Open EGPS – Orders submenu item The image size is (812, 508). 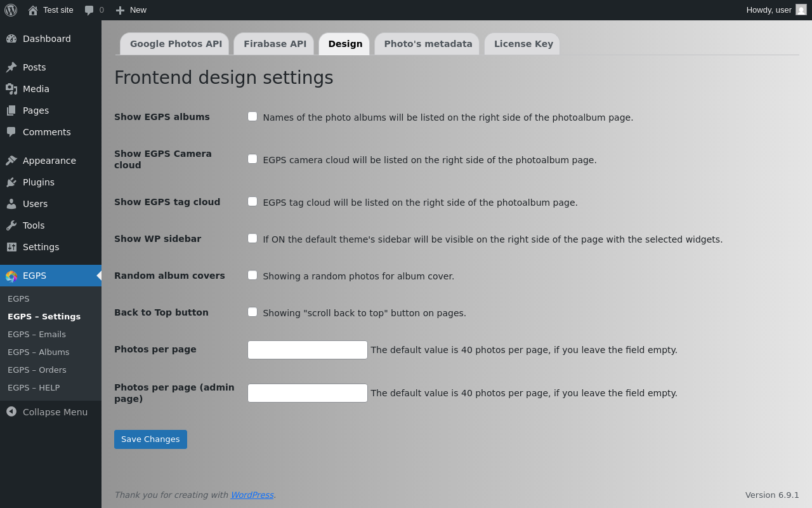click(37, 370)
